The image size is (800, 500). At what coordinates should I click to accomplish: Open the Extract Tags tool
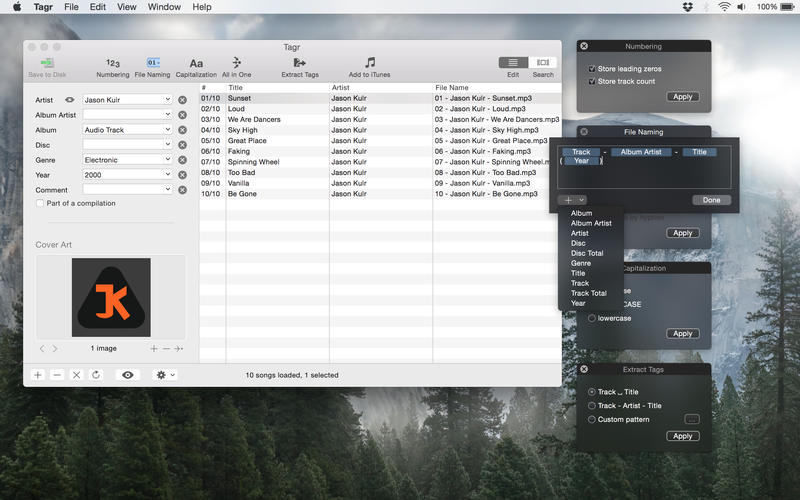[x=300, y=64]
